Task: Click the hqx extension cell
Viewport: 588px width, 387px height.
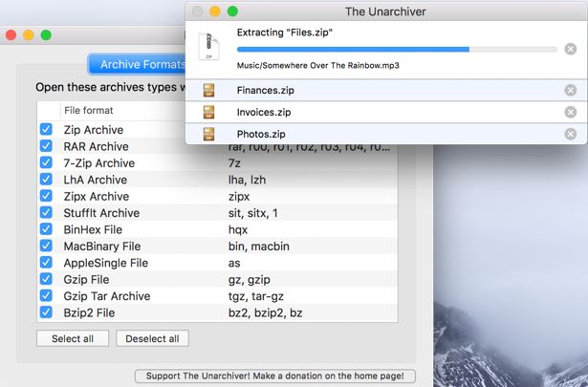Action: coord(238,229)
